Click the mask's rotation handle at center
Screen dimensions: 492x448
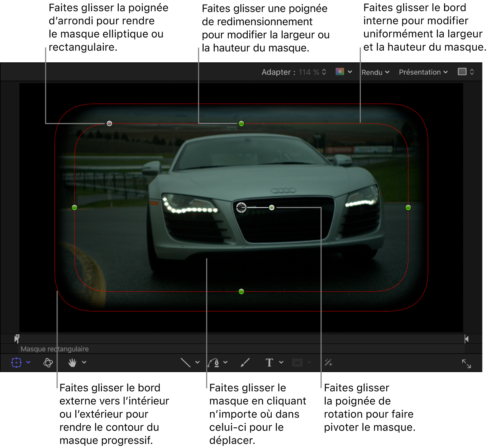(272, 208)
